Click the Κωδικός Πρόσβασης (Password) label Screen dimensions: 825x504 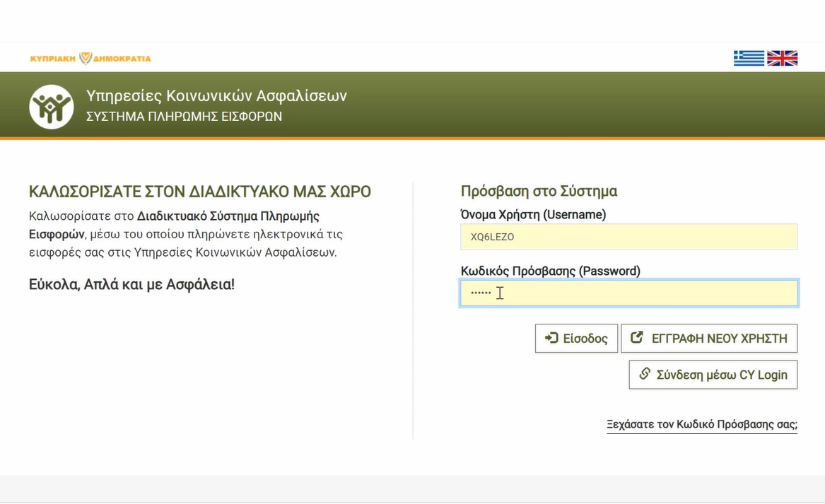pyautogui.click(x=549, y=271)
